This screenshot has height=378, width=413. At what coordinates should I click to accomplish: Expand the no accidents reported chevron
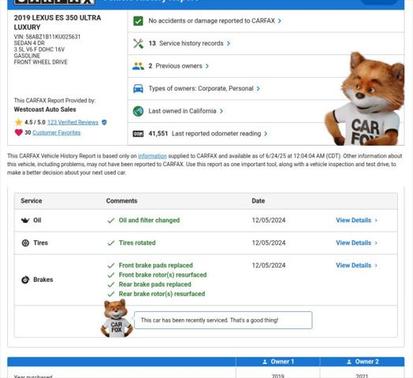[279, 21]
